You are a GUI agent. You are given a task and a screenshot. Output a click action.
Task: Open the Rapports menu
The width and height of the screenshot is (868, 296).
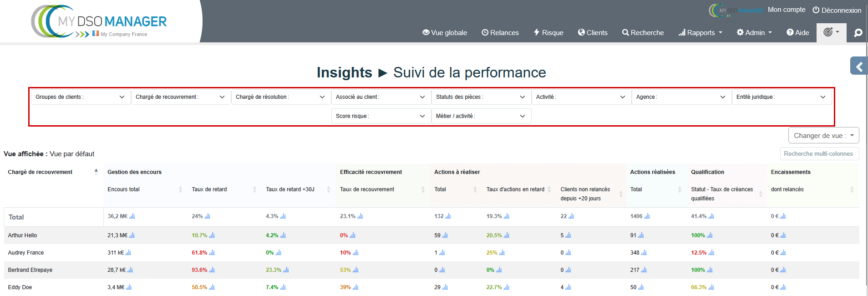coord(700,33)
